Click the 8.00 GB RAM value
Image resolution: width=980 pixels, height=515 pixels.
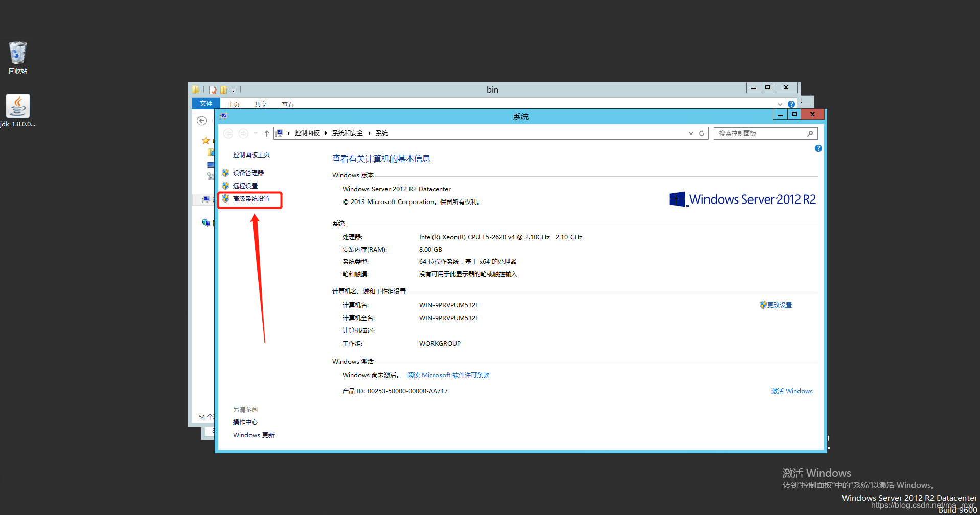(430, 250)
